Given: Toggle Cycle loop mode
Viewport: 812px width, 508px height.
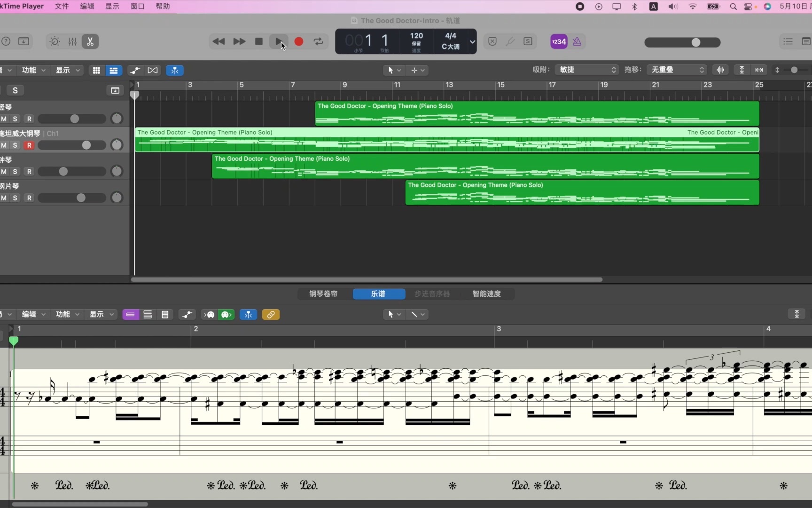Looking at the screenshot, I should pyautogui.click(x=319, y=41).
